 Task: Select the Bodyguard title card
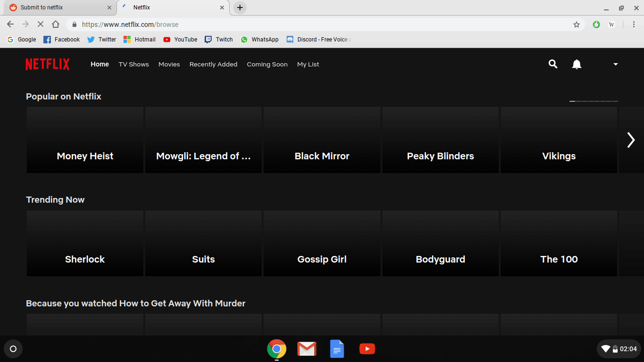point(440,243)
